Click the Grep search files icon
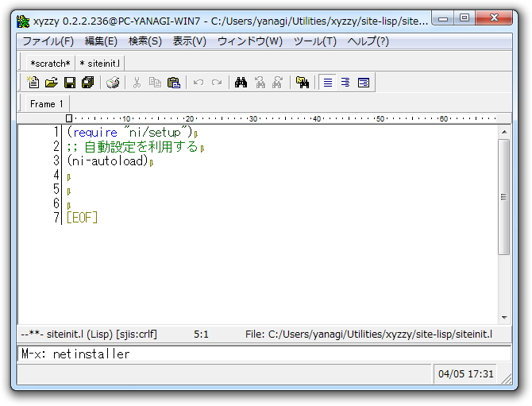Screen dimensions: 532x406 click(303, 83)
